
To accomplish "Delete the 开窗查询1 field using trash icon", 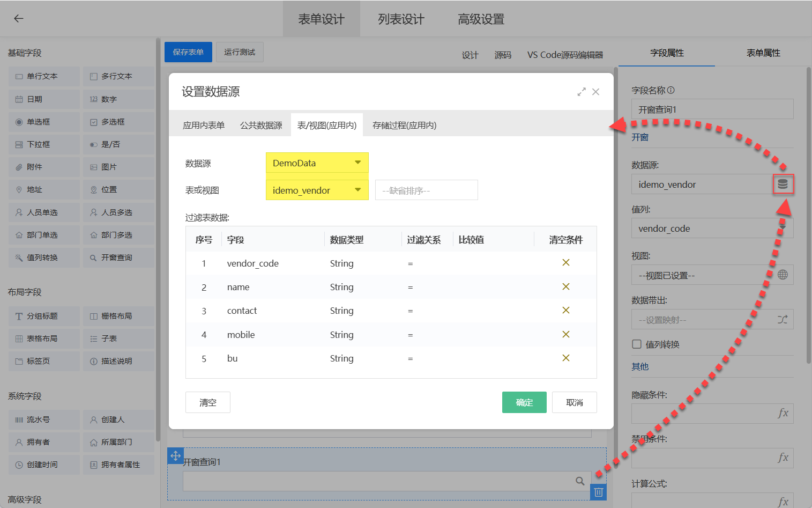I will (x=598, y=492).
